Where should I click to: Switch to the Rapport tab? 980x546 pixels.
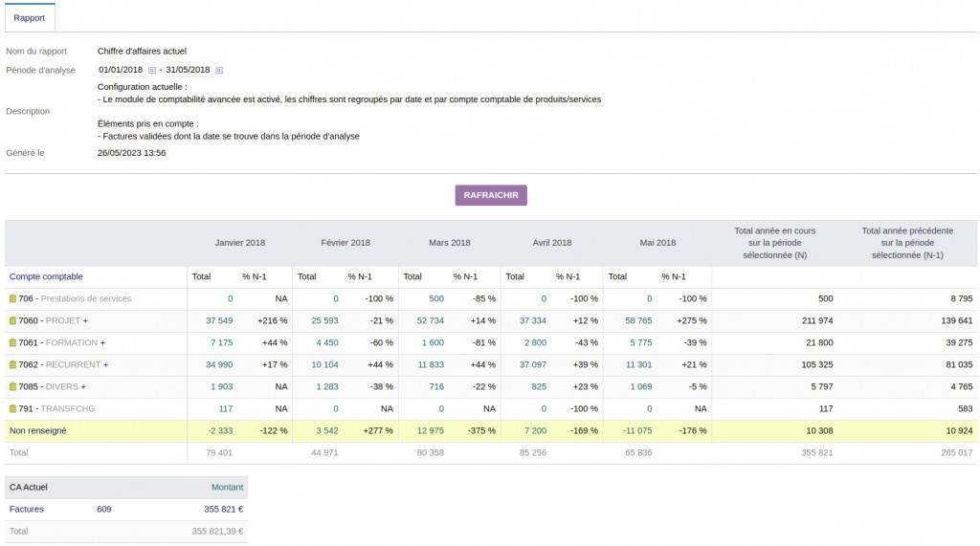pyautogui.click(x=29, y=17)
